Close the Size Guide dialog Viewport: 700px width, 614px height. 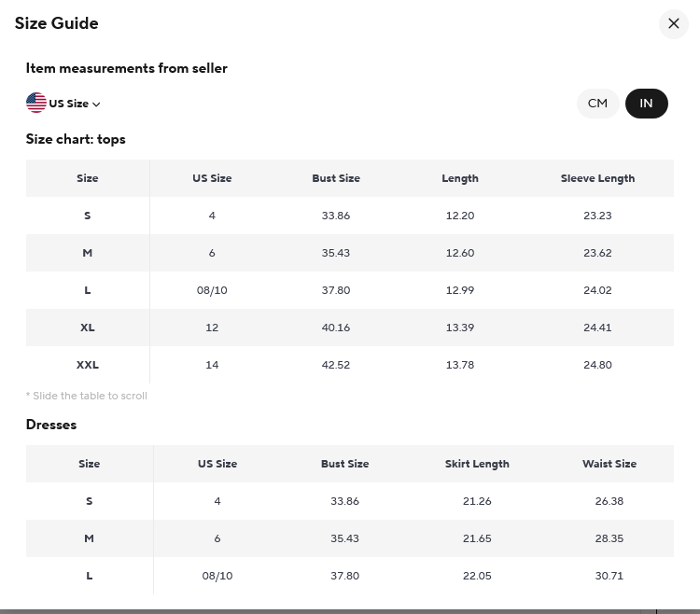click(673, 24)
